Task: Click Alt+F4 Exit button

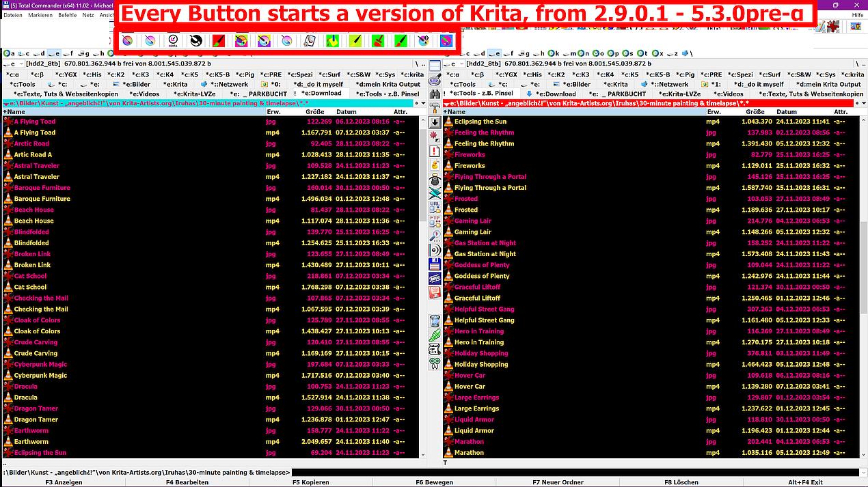Action: pos(805,482)
